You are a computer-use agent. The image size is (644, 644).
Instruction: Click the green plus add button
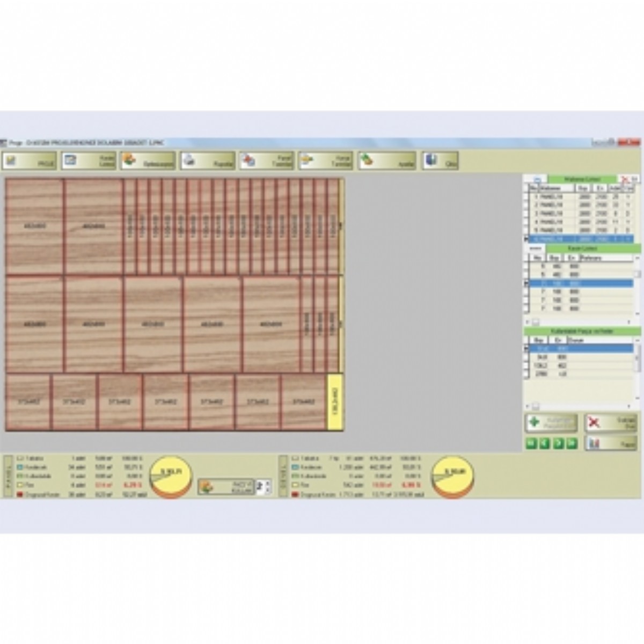coord(551,423)
